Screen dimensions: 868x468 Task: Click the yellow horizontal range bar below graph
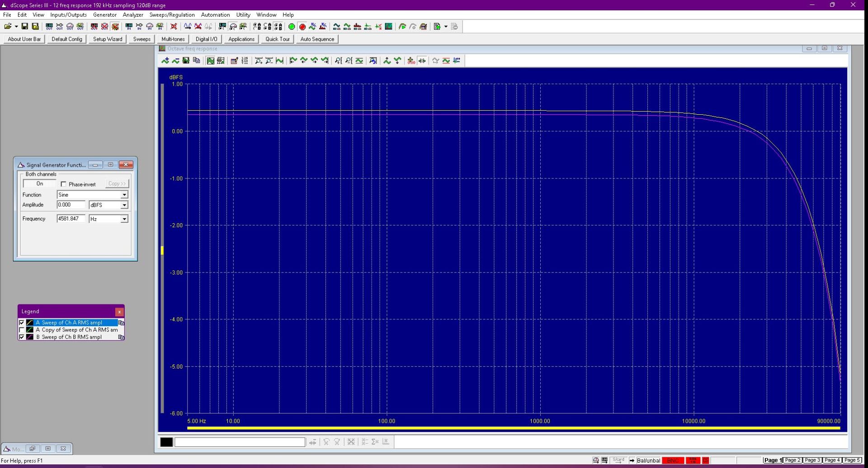pos(514,428)
